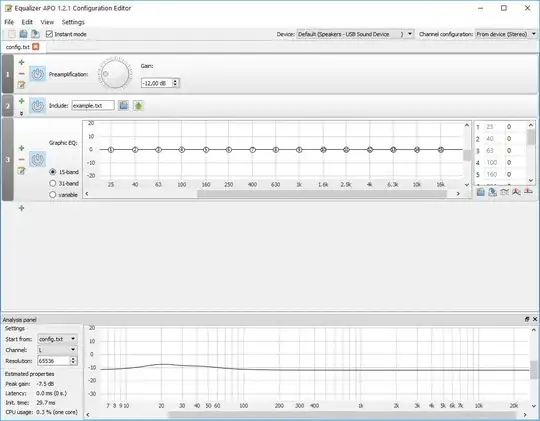Click the left arrow of the EQ graph scrollbar
The image size is (540, 421).
pyautogui.click(x=87, y=194)
